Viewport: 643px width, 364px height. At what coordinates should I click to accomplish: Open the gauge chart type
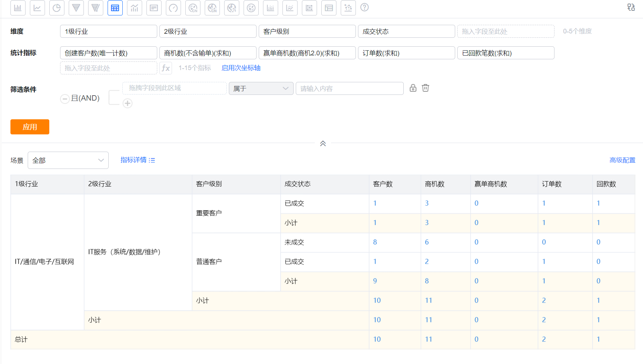[173, 8]
